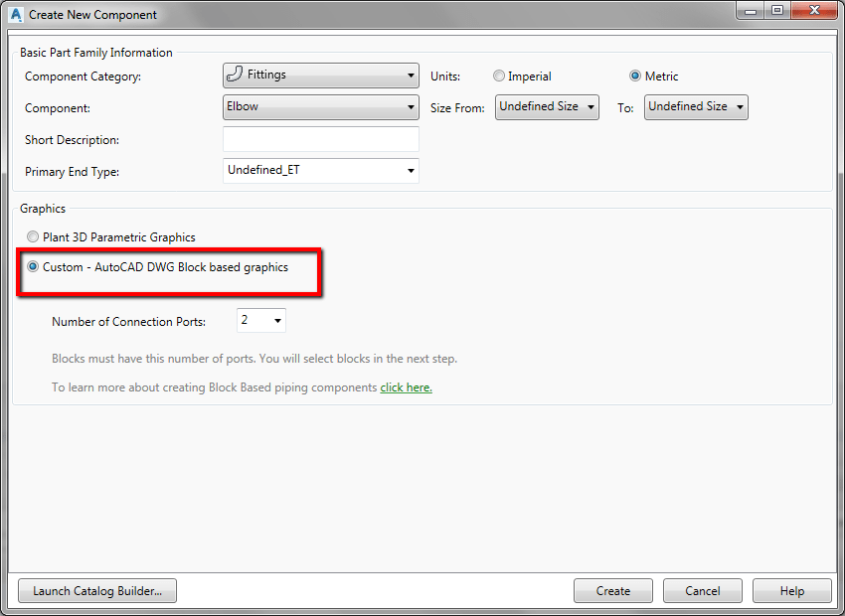Click the AutoCAD application icon in title bar
This screenshot has height=616, width=845.
point(16,15)
